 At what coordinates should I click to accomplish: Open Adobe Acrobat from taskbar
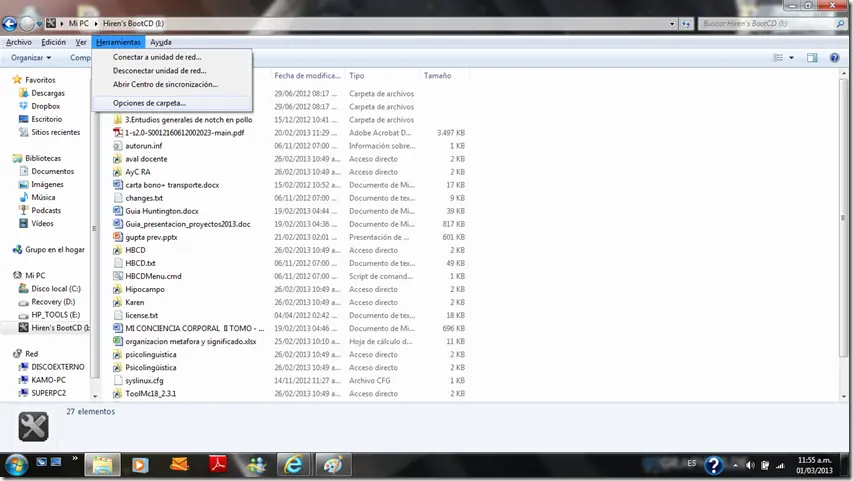pos(218,465)
